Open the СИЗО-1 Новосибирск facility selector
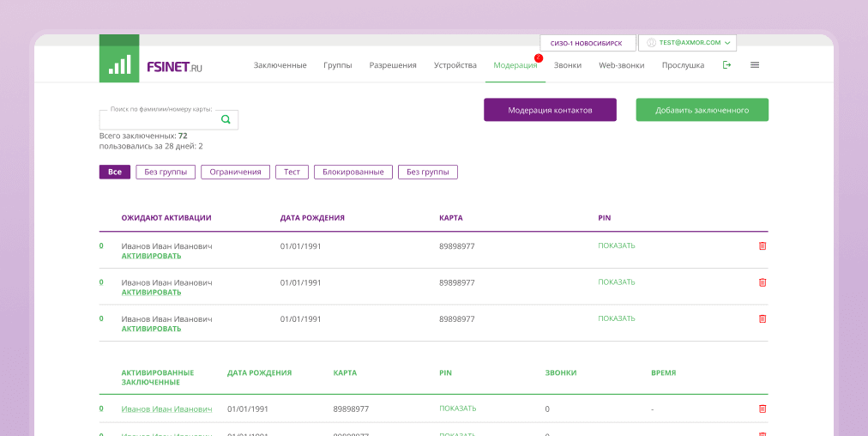This screenshot has height=436, width=868. point(588,43)
